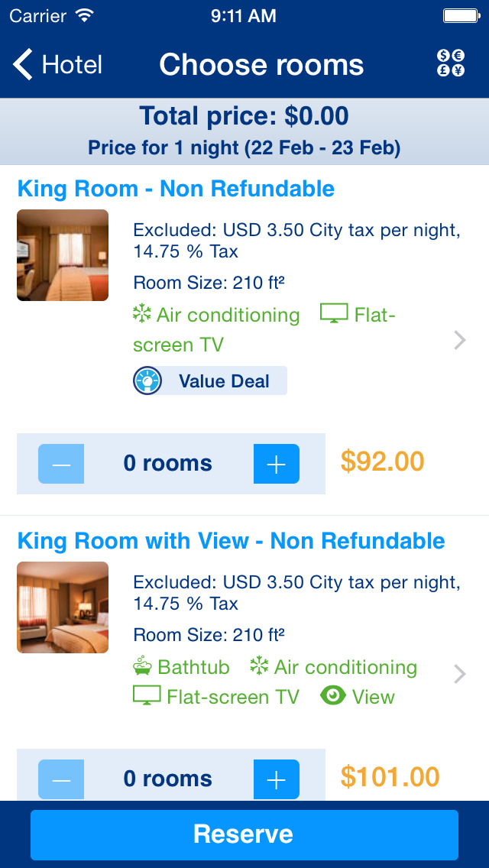The width and height of the screenshot is (489, 868).
Task: Expand King Room with View details chevron
Action: pos(459,674)
